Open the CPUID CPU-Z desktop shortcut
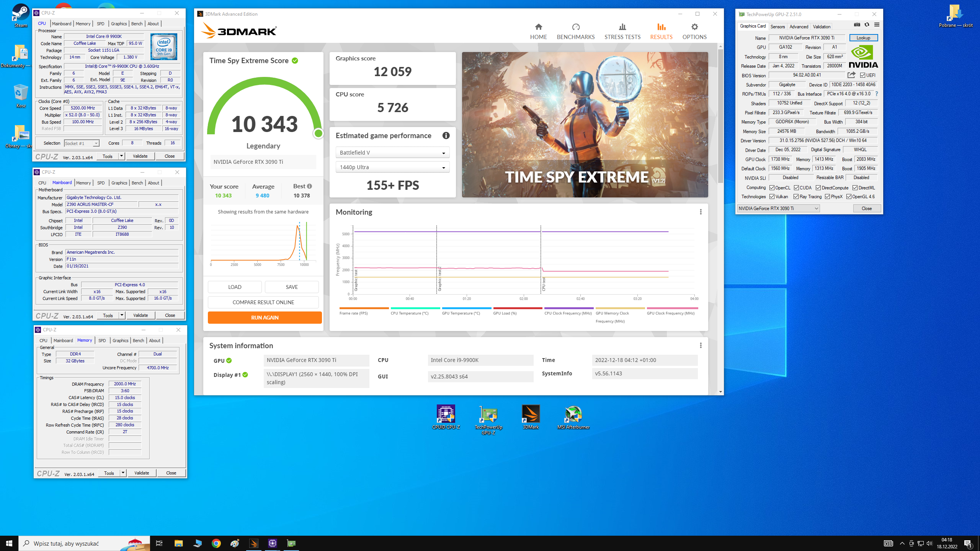Screen dimensions: 980x551 point(446,417)
